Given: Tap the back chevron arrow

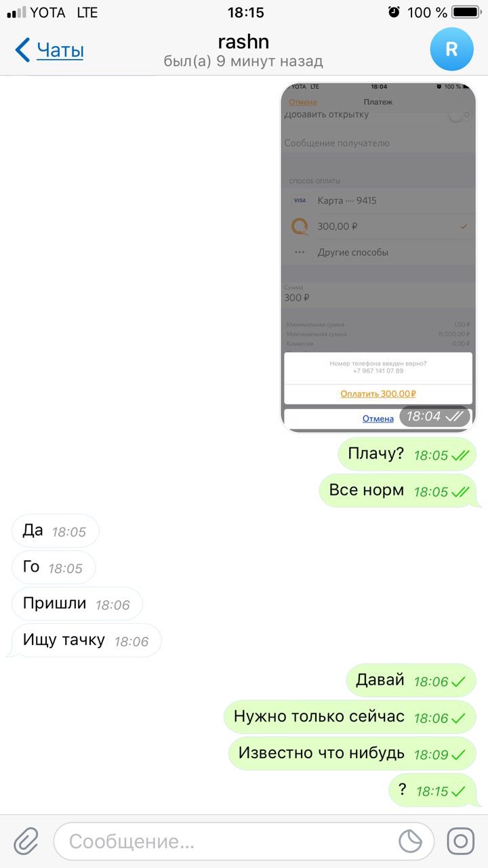Looking at the screenshot, I should pos(22,50).
